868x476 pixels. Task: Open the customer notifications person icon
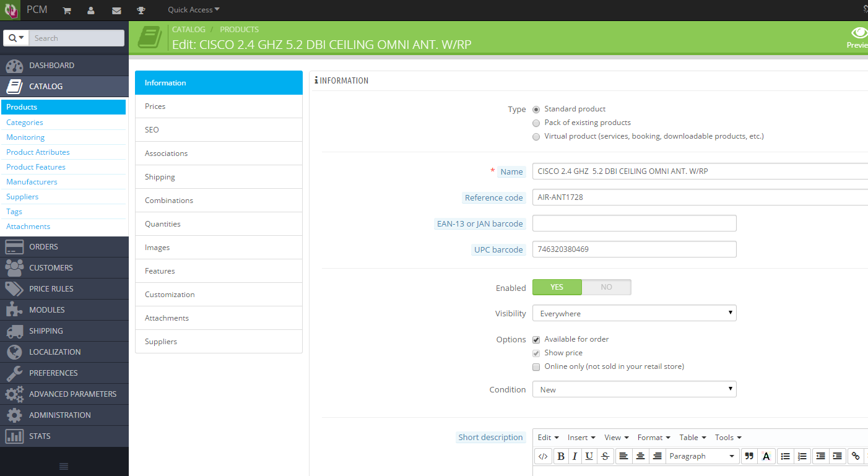[x=91, y=11]
